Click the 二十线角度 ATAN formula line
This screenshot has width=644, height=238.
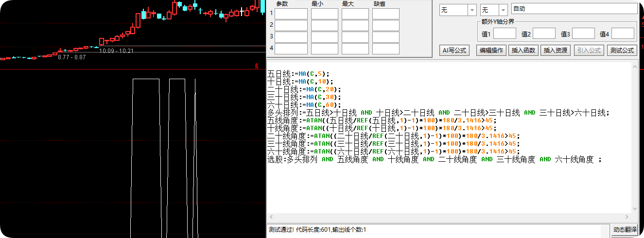pos(394,136)
